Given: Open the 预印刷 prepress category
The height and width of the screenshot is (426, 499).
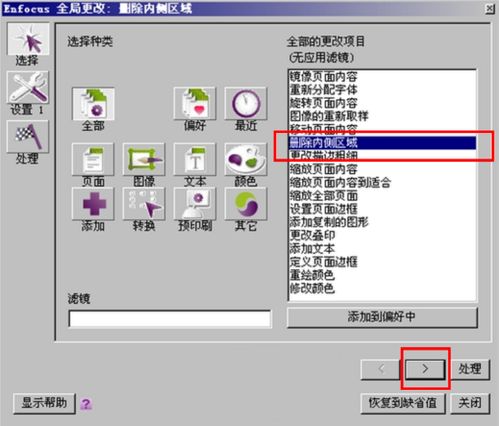Looking at the screenshot, I should point(195,204).
